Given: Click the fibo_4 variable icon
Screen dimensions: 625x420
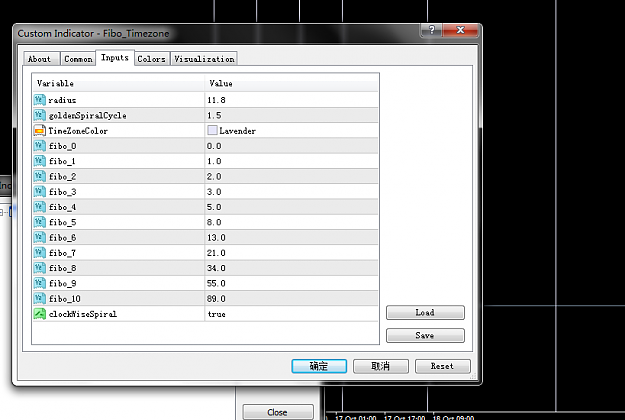Looking at the screenshot, I should pos(39,207).
